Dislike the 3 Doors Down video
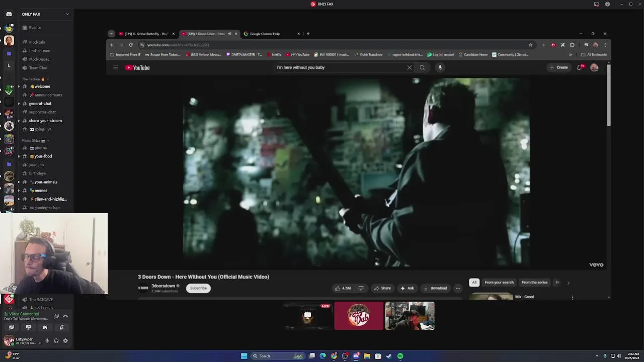Screen dimensions: 644x362 pyautogui.click(x=361, y=288)
